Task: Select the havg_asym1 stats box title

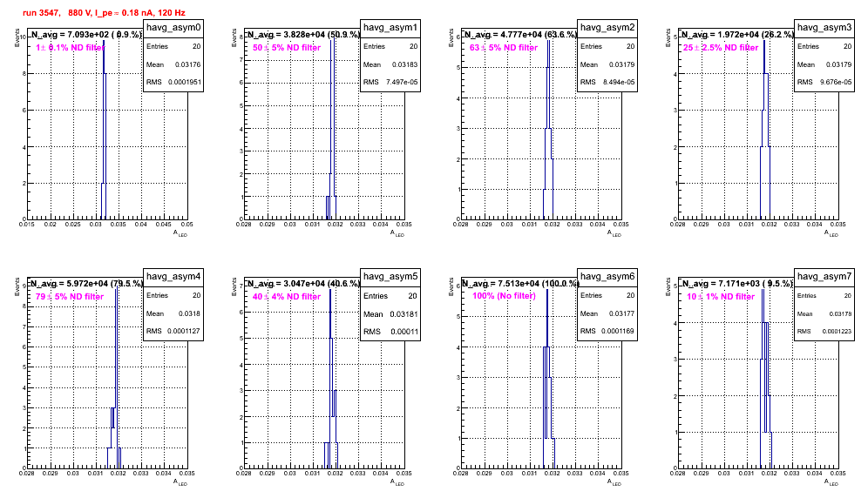Action: [x=390, y=28]
